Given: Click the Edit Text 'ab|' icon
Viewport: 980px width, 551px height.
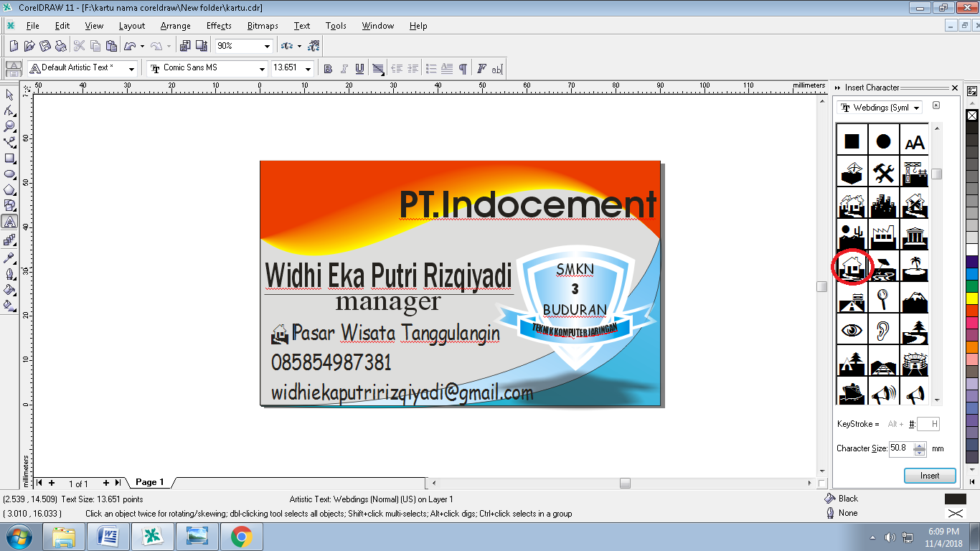Looking at the screenshot, I should pyautogui.click(x=496, y=69).
